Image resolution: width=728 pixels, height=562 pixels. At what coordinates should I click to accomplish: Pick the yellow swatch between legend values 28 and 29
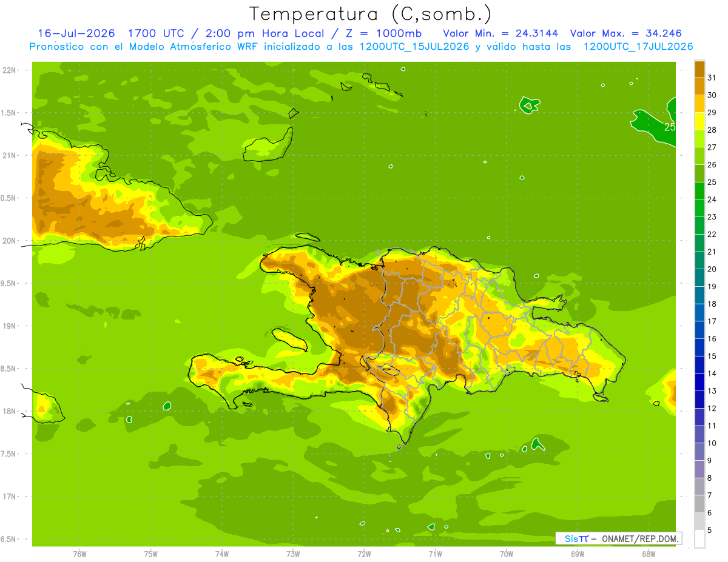[699, 121]
